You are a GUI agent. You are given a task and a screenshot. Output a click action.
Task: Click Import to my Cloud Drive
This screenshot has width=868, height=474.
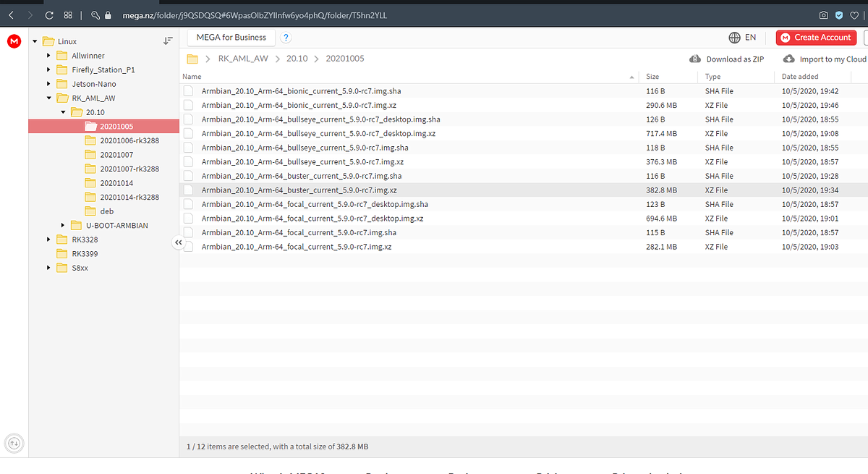coord(824,59)
